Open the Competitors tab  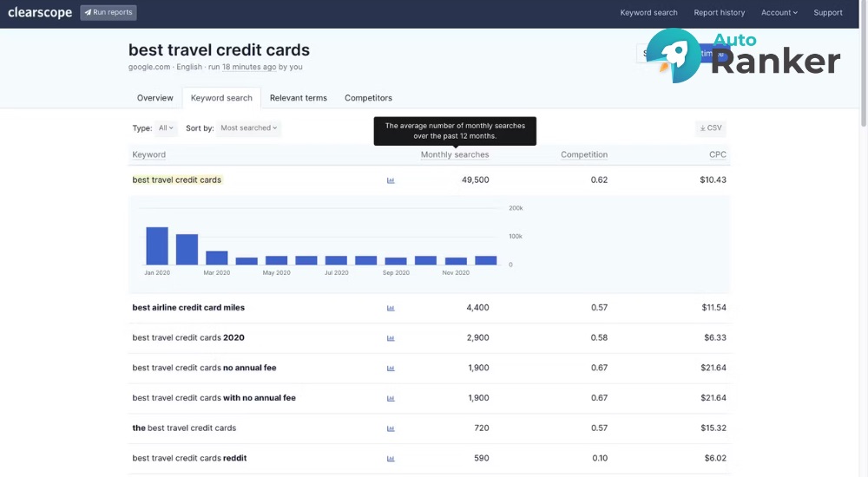[368, 98]
